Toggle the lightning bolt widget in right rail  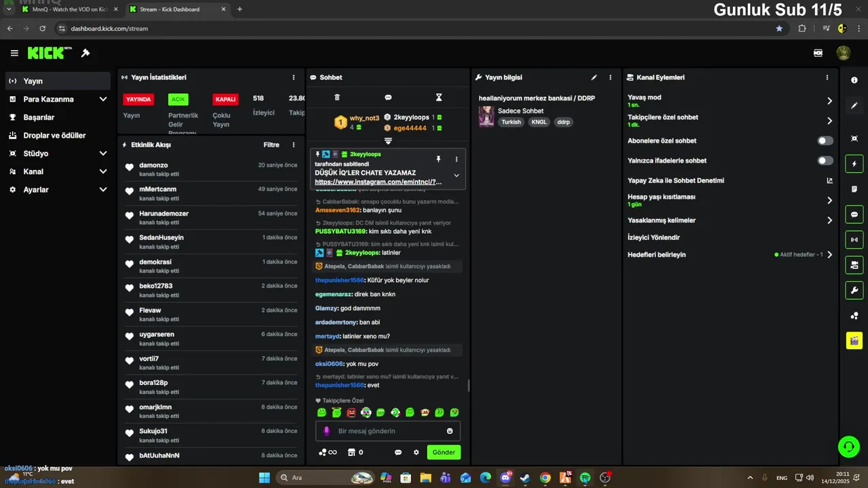coord(854,164)
